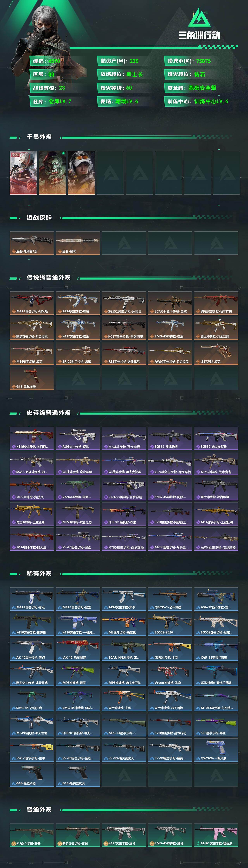Select the goggles-cap operator portrait
Image resolution: width=248 pixels, height=868 pixels.
pos(81,173)
